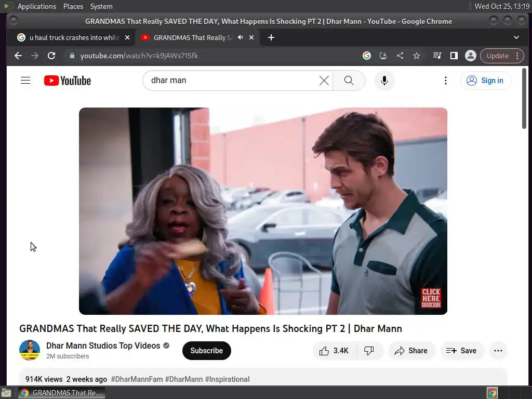Close the GRANDMAS video tab
The height and width of the screenshot is (399, 532).
click(251, 37)
